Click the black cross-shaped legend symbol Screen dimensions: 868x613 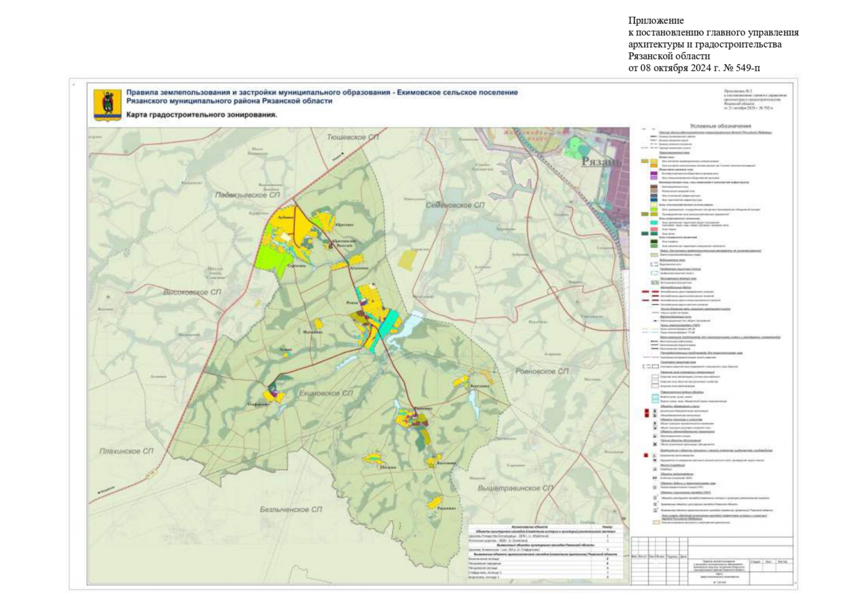point(655,444)
